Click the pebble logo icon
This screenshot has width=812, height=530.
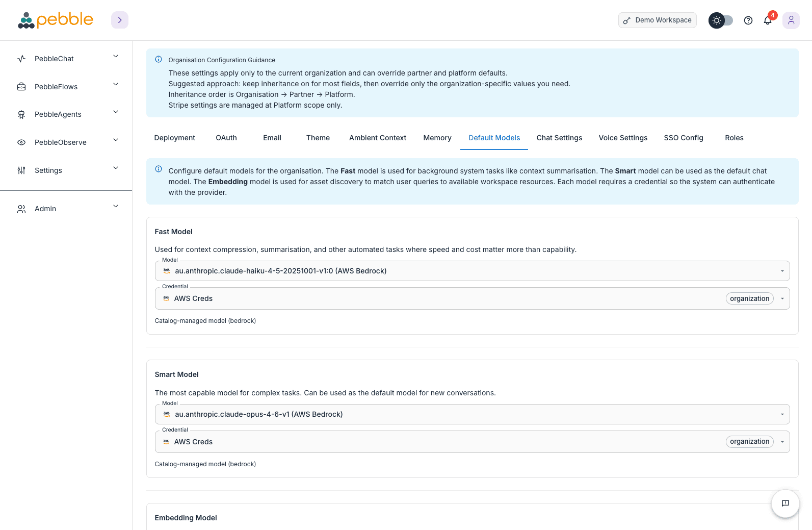click(x=27, y=20)
